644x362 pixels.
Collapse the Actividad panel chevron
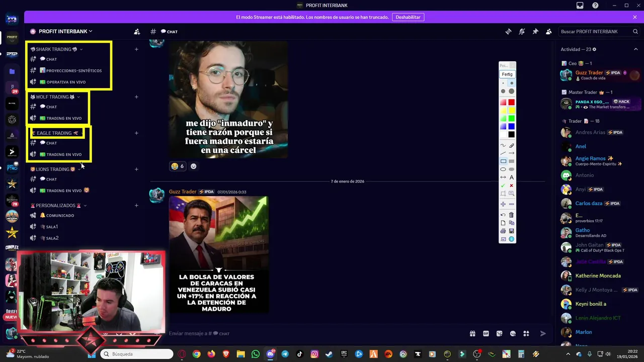click(x=635, y=49)
